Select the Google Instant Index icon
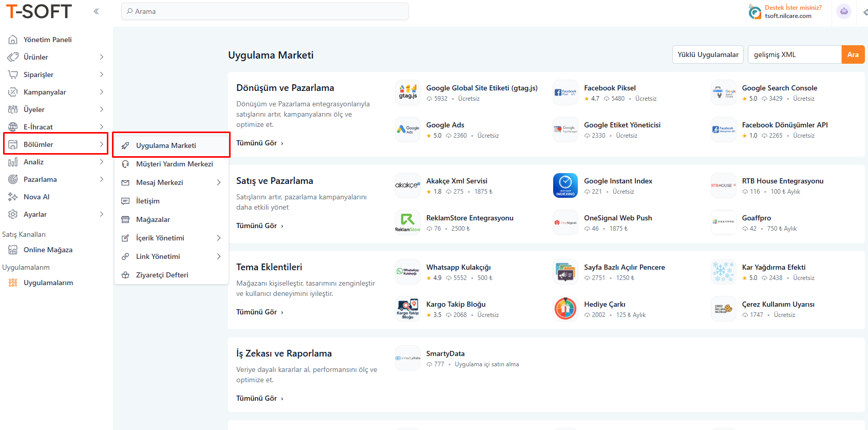This screenshot has width=868, height=430. coord(565,185)
